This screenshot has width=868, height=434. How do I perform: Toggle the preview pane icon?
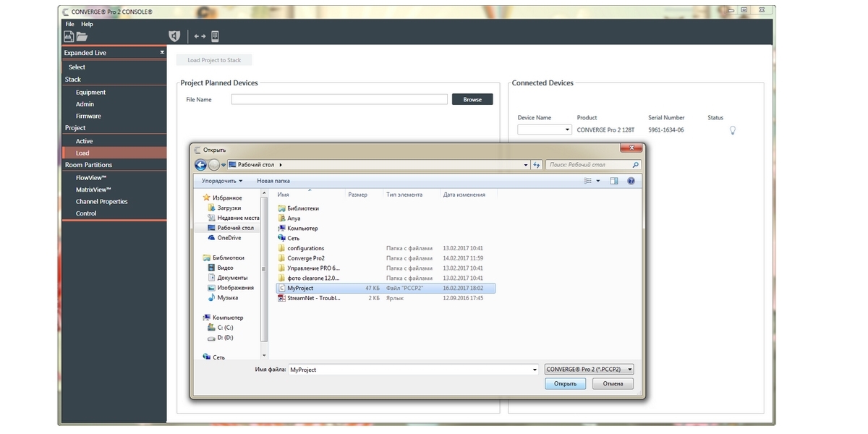tap(614, 181)
